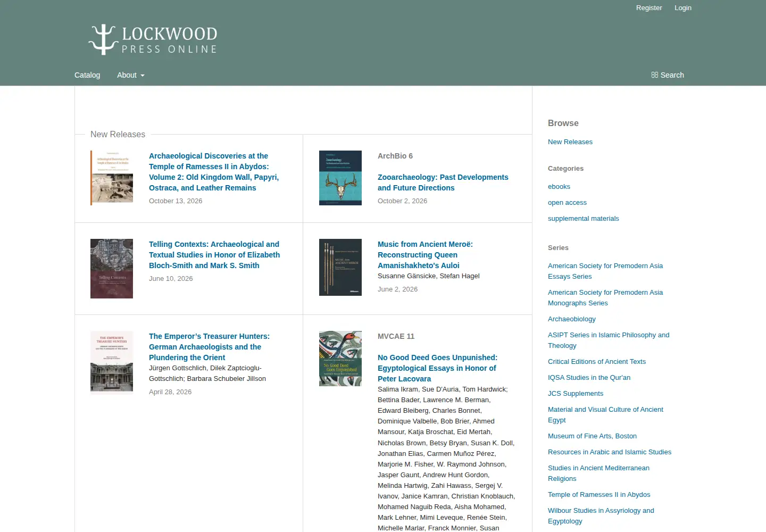The image size is (766, 532).
Task: Click the April 28, 2026 release date
Action: pyautogui.click(x=170, y=392)
